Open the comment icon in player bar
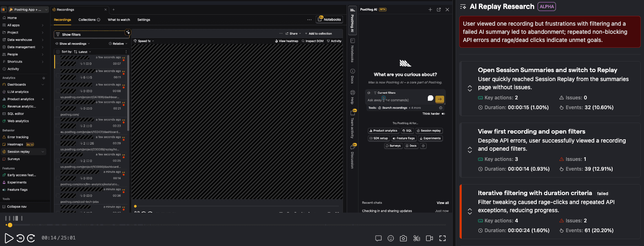The image size is (644, 246). point(378,238)
